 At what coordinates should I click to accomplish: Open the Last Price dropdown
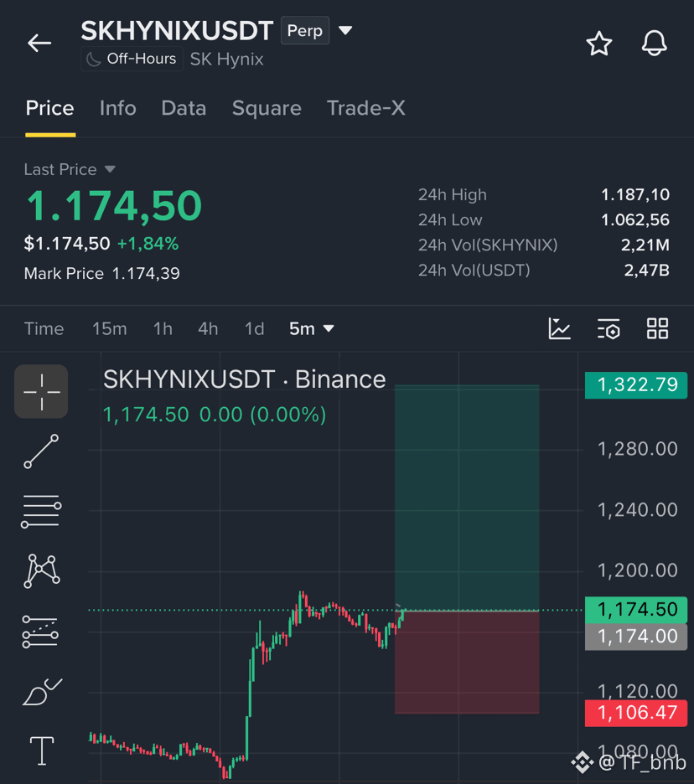(70, 169)
